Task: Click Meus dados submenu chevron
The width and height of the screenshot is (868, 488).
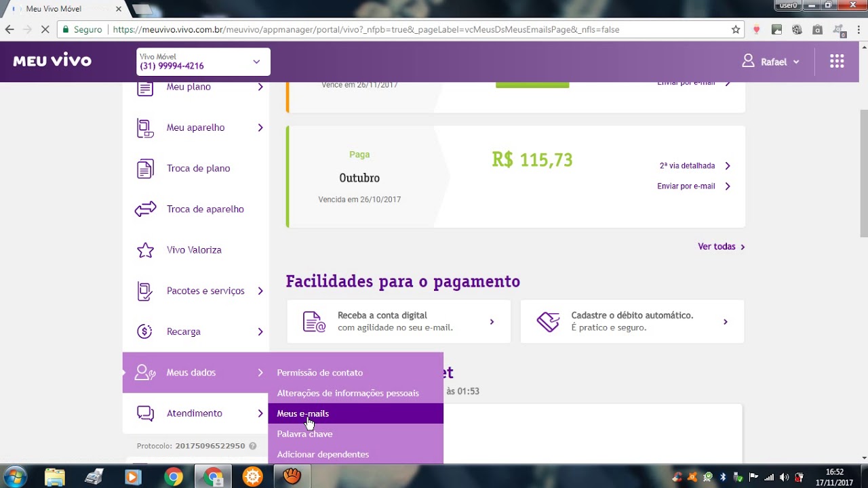Action: tap(260, 372)
